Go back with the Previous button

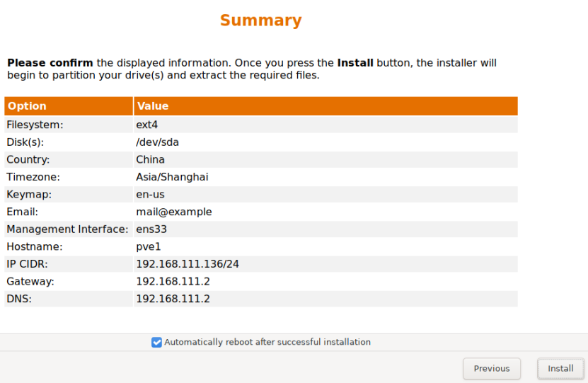point(492,368)
